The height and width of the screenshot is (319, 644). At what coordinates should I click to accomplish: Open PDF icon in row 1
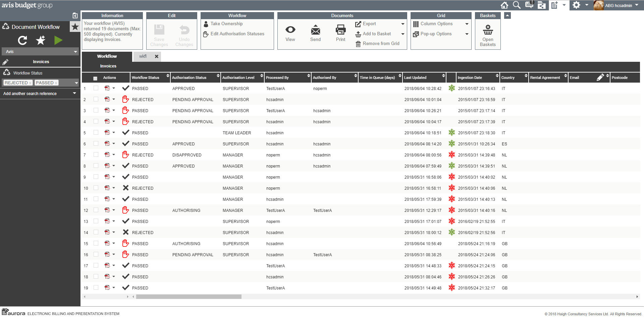107,88
